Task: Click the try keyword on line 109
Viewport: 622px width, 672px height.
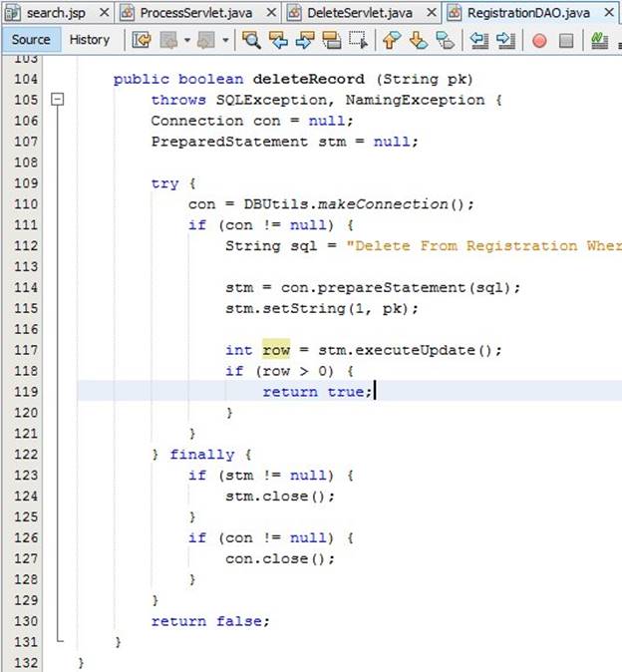Action: (164, 183)
